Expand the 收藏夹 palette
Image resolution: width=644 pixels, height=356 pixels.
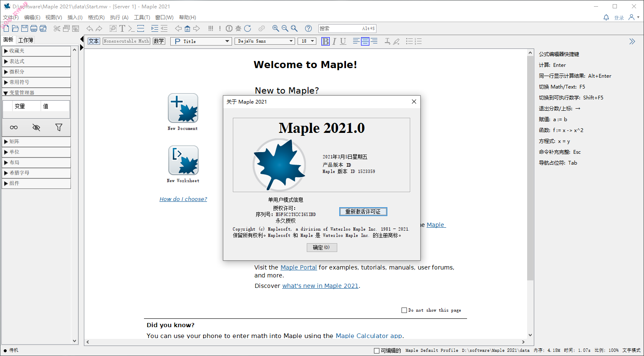tap(36, 51)
